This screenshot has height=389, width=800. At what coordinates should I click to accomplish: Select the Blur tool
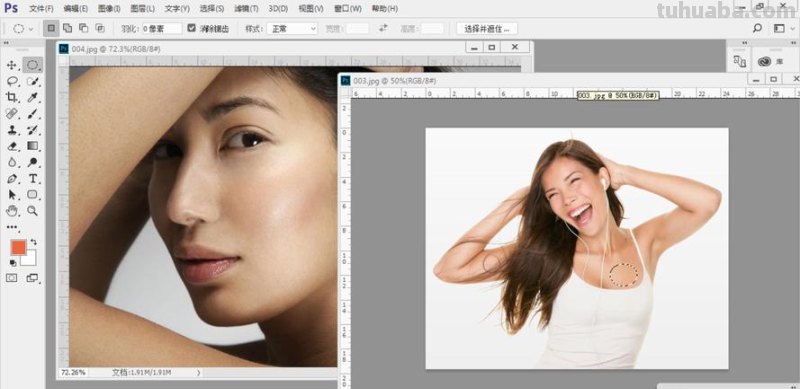tap(12, 162)
